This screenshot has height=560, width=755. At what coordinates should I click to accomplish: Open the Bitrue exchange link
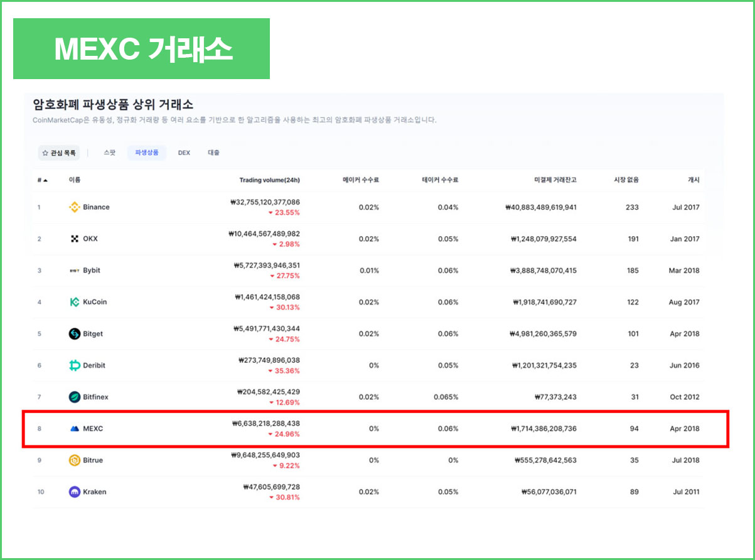(93, 460)
